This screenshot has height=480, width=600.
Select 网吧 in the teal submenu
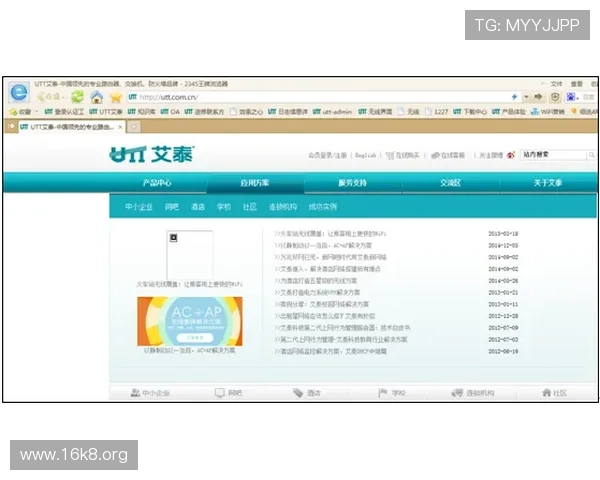[171, 207]
